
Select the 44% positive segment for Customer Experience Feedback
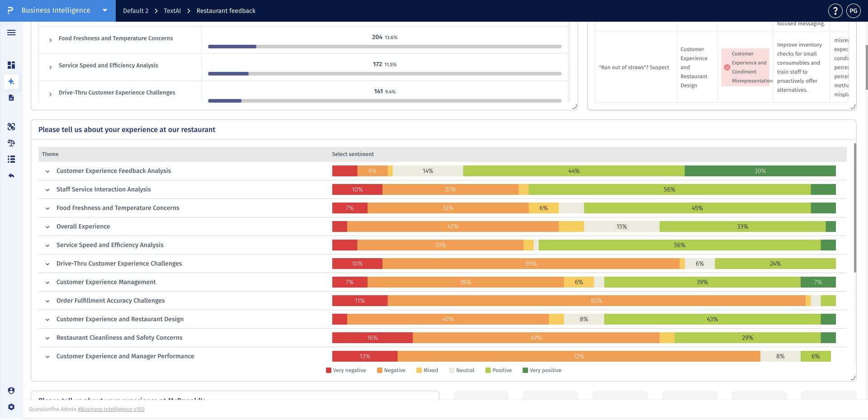pyautogui.click(x=574, y=171)
